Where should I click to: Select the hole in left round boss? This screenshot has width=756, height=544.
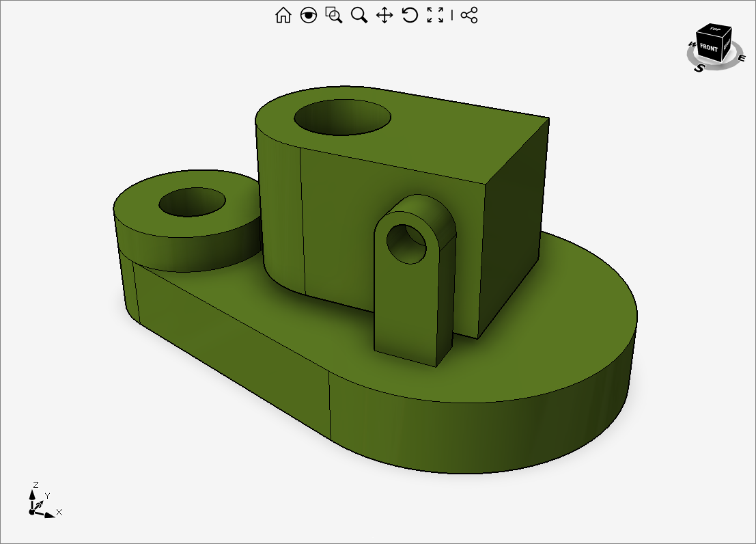point(192,202)
